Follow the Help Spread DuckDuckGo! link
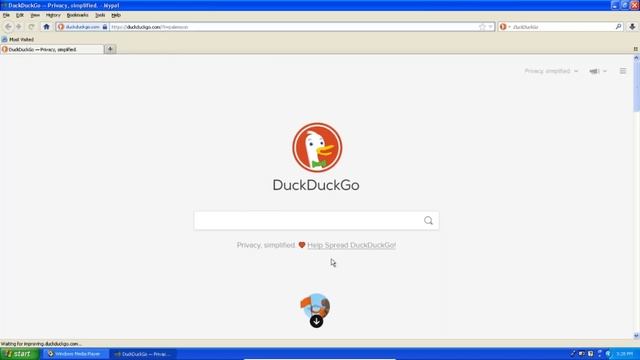640x360 pixels. point(351,245)
